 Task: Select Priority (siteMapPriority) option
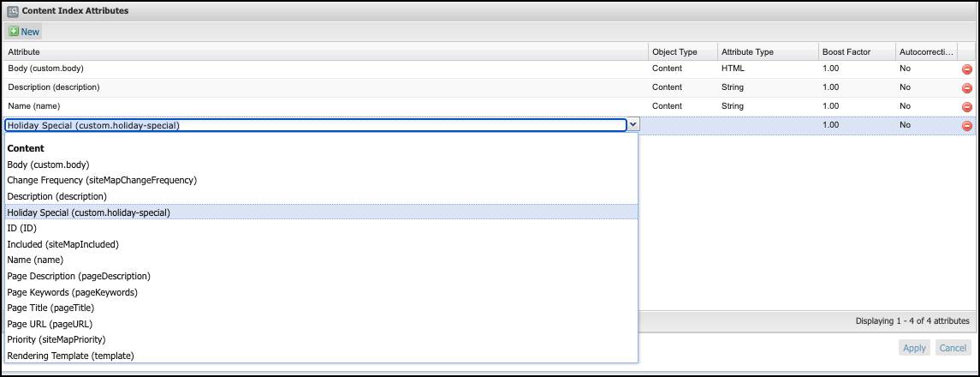click(321, 339)
